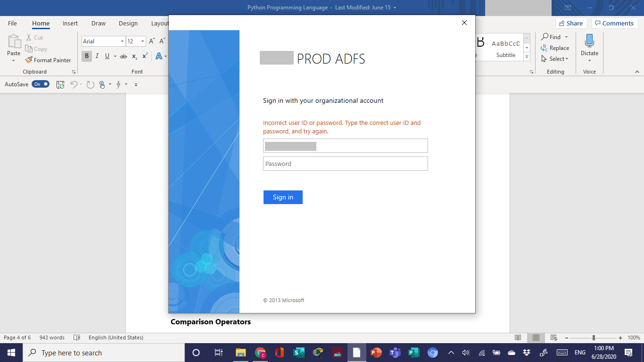Screen dimensions: 644x362
Task: Switch to Web Layout view in status bar
Action: [554, 337]
